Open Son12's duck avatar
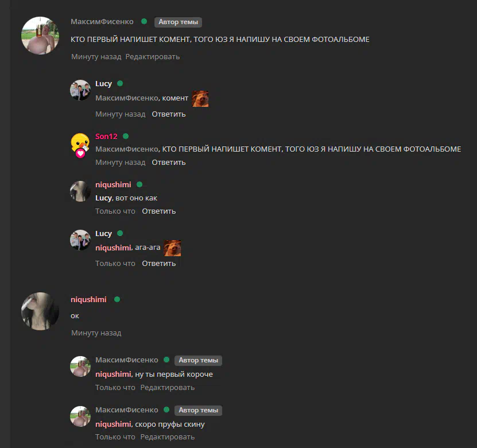The image size is (477, 448). coord(80,145)
